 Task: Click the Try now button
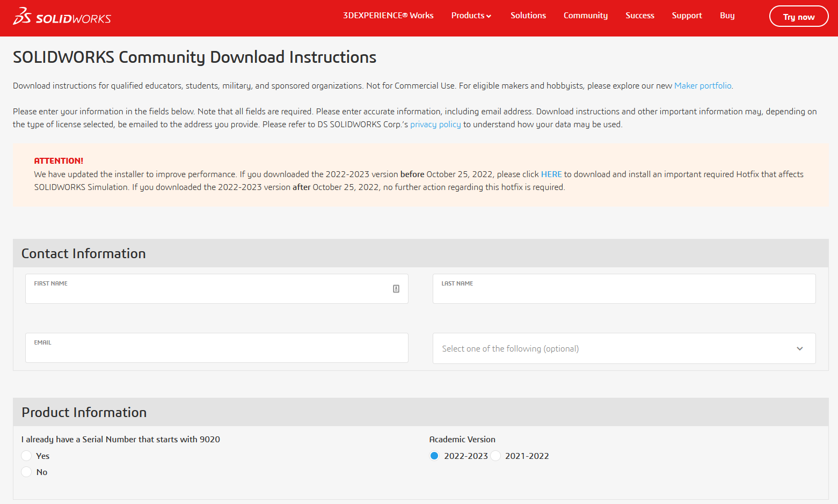pyautogui.click(x=799, y=16)
